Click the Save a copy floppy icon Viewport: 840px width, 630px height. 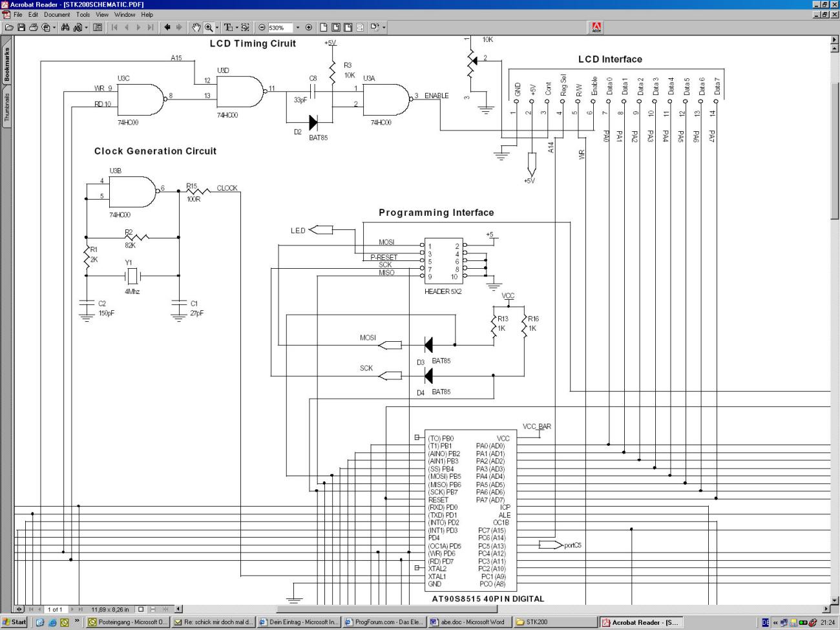pos(21,27)
